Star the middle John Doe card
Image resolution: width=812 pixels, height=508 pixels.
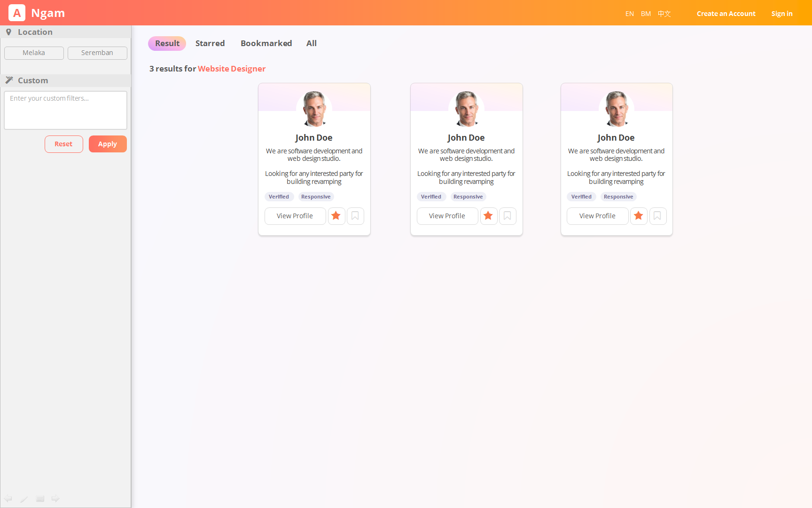pyautogui.click(x=488, y=216)
